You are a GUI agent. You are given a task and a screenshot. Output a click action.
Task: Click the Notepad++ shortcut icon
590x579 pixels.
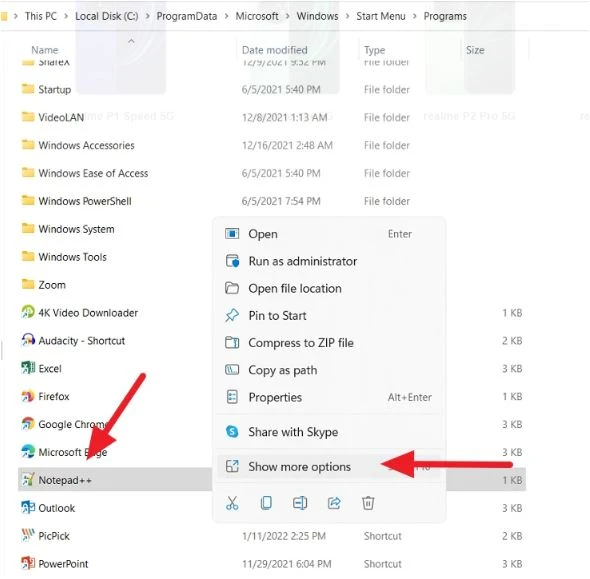[x=28, y=480]
